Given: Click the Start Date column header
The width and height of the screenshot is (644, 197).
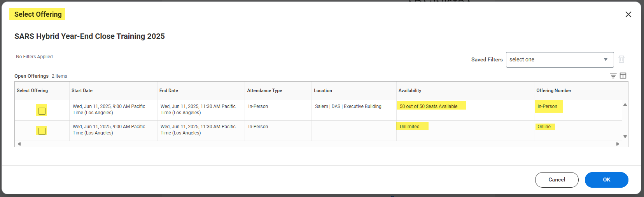Looking at the screenshot, I should [x=82, y=91].
